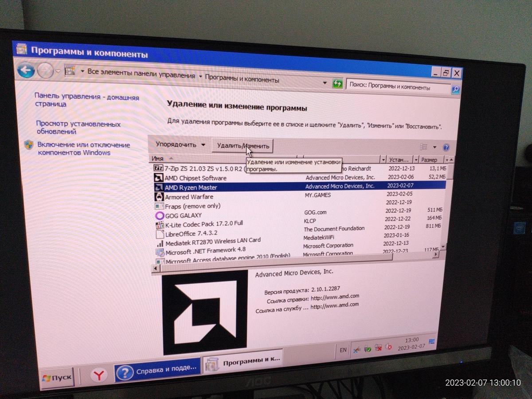Sort by the 'Устан...' column header

coord(400,160)
